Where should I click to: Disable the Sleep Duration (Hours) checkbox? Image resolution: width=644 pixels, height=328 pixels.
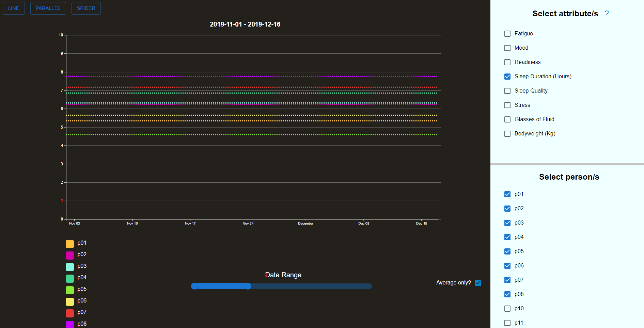pos(507,76)
